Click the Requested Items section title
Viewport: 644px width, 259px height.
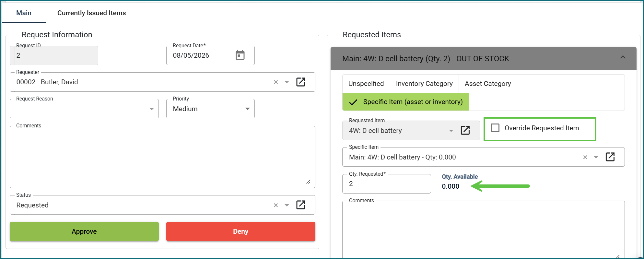pyautogui.click(x=372, y=35)
